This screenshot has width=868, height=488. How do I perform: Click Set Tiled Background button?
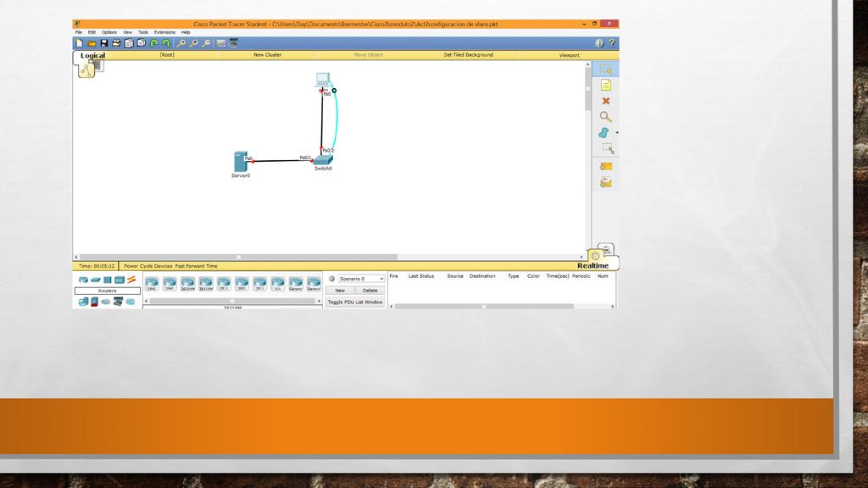point(468,55)
